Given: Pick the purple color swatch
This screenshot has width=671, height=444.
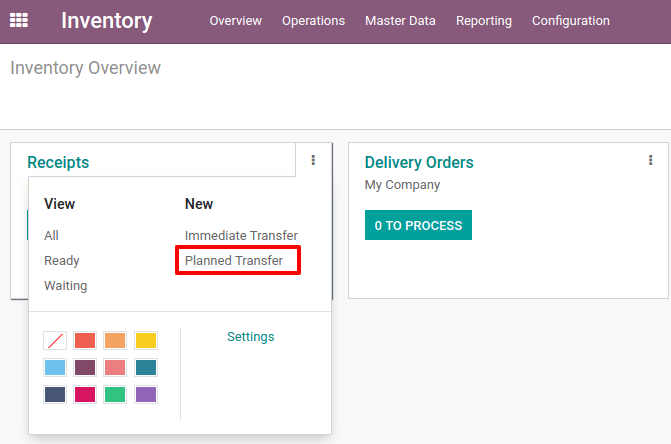Looking at the screenshot, I should (146, 394).
